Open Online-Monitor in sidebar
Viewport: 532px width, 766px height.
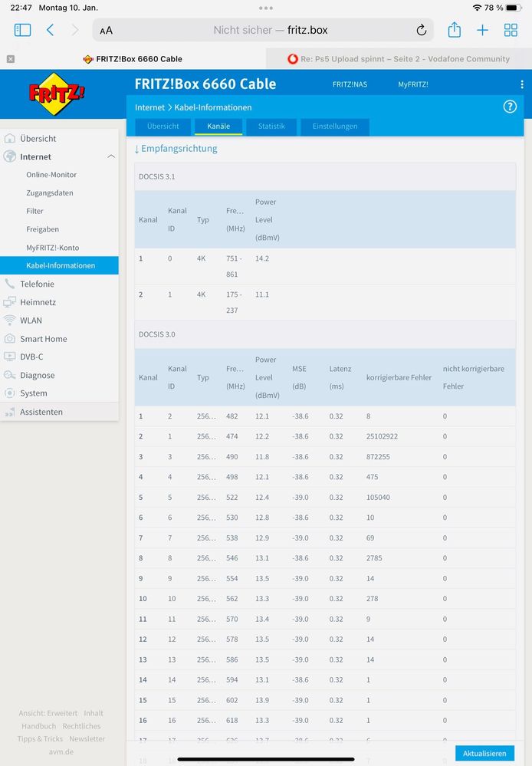(51, 174)
